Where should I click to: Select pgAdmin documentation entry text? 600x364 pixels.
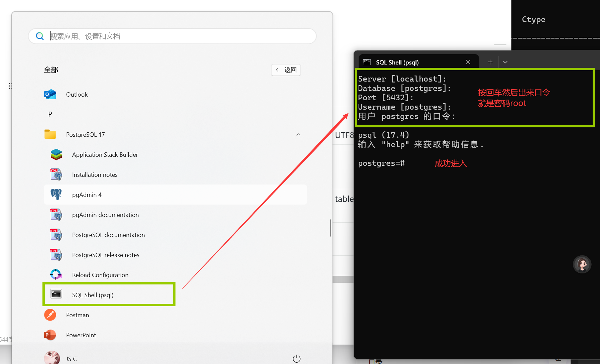tap(105, 215)
